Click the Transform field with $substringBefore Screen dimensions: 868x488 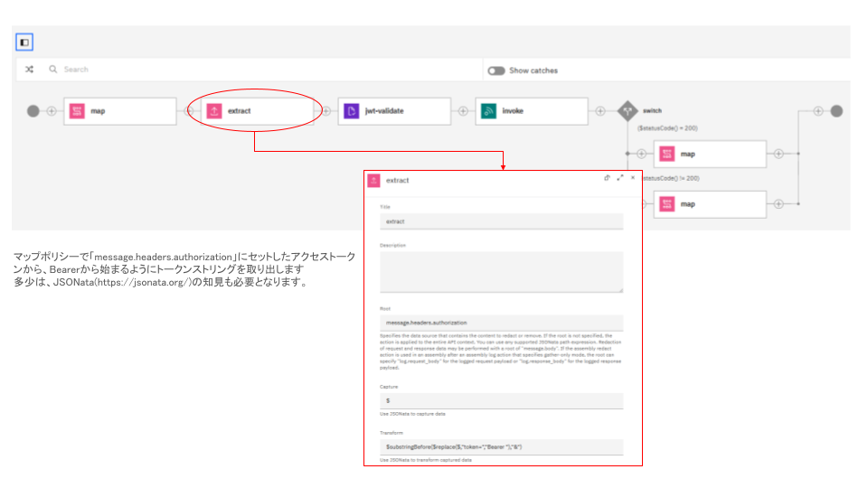coord(502,447)
